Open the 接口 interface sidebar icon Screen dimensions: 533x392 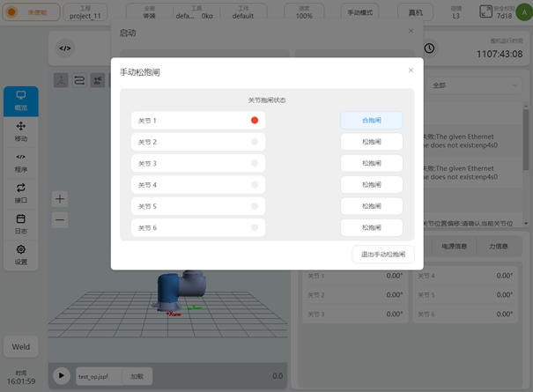[x=21, y=193]
